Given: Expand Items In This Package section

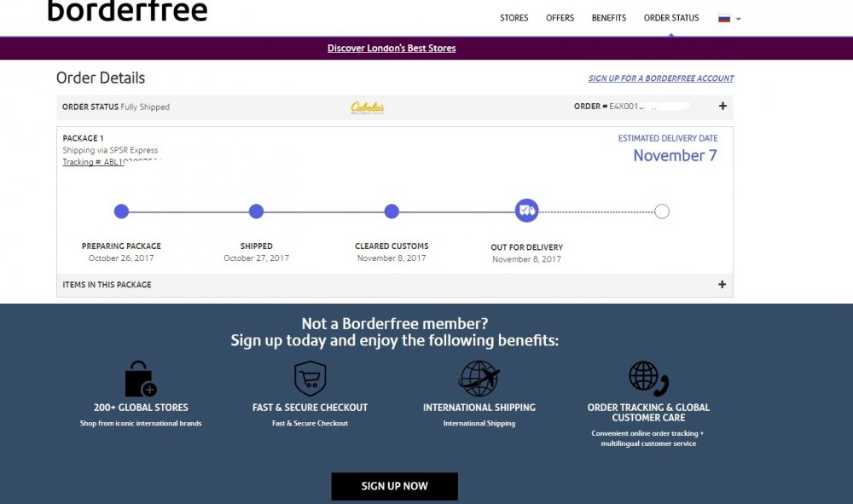Looking at the screenshot, I should coord(722,285).
